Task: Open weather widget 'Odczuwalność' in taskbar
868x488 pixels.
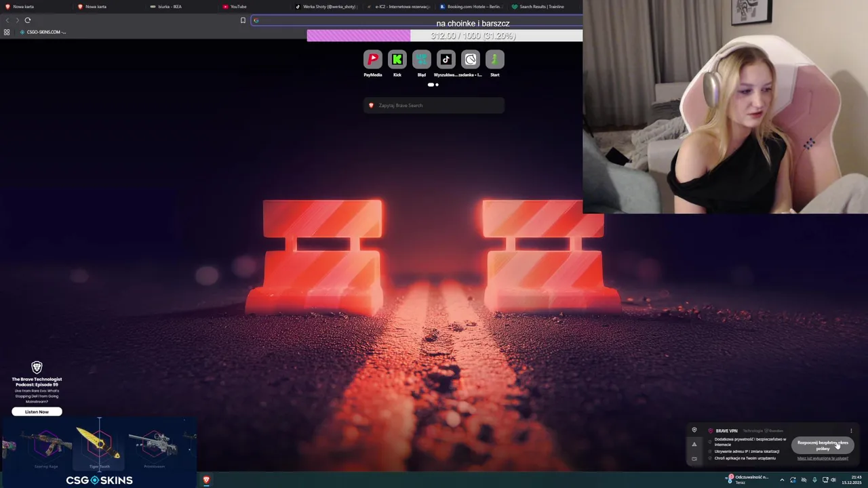Action: [747, 479]
